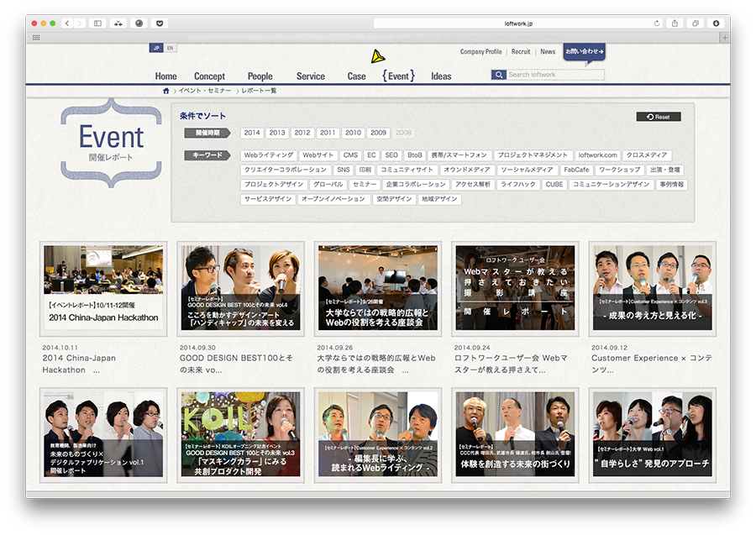Toggle the SEO keyword filter

(391, 155)
